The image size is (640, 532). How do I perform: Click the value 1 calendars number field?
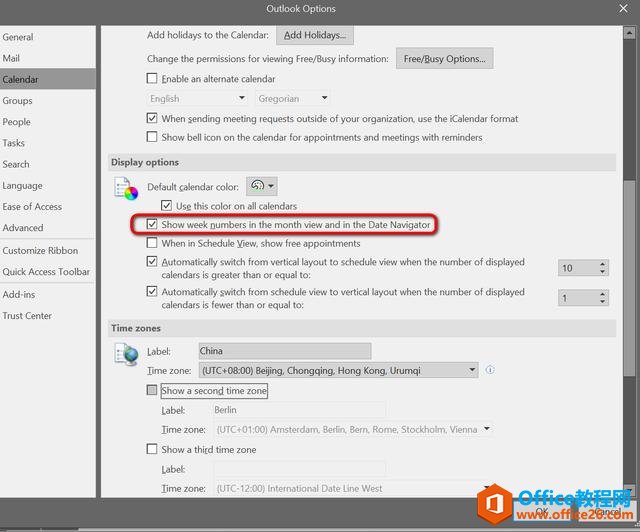(578, 298)
